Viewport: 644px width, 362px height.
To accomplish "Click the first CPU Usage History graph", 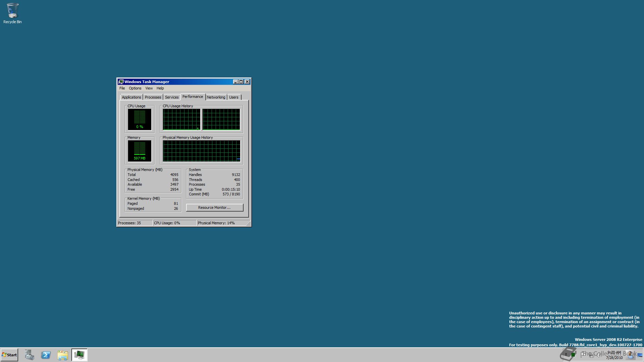I will click(181, 119).
